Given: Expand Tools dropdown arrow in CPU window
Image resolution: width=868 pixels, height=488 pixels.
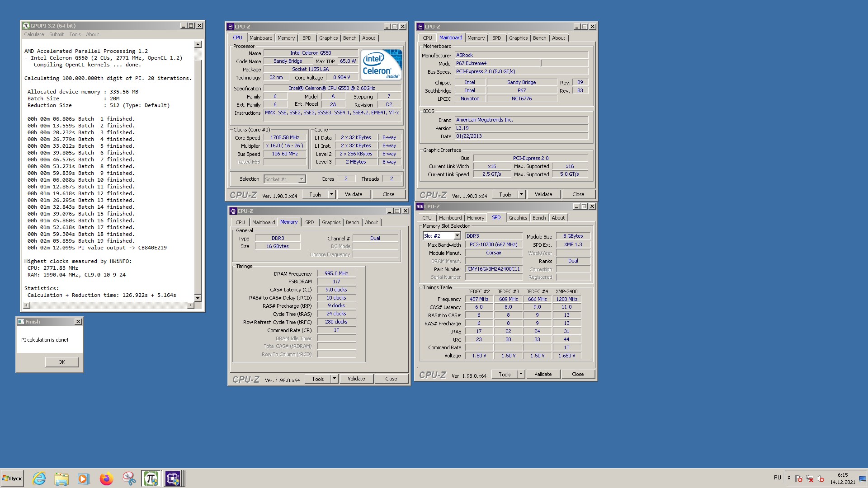Looking at the screenshot, I should (x=331, y=194).
